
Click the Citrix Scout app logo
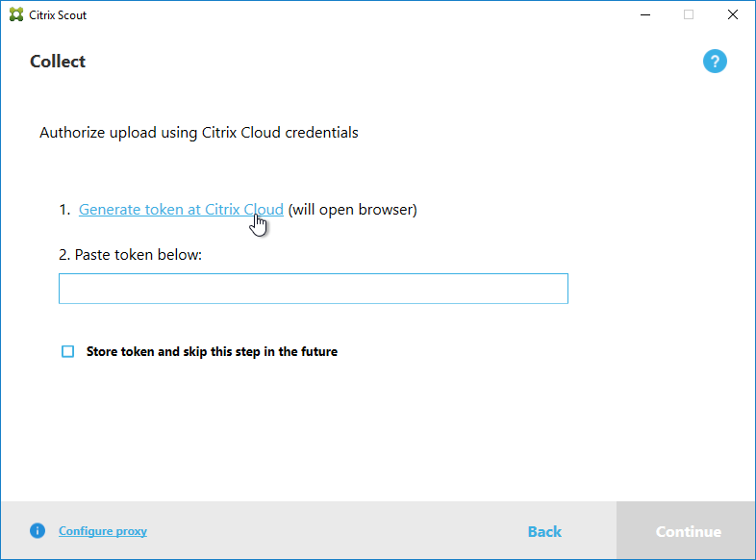(16, 15)
